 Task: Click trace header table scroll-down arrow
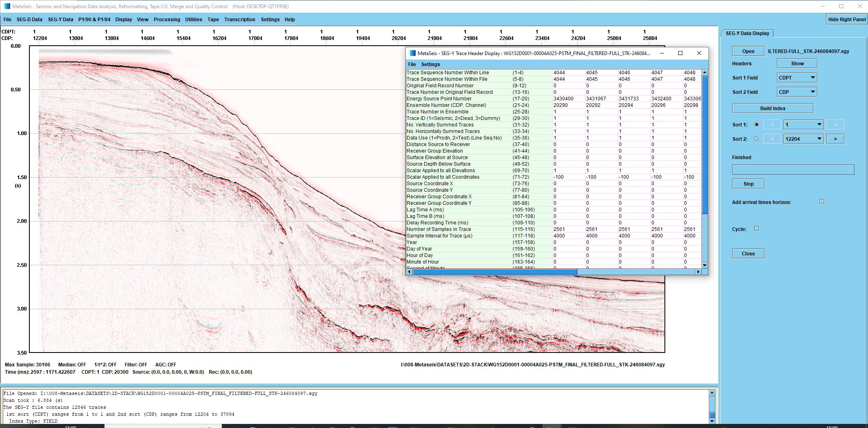click(x=704, y=265)
